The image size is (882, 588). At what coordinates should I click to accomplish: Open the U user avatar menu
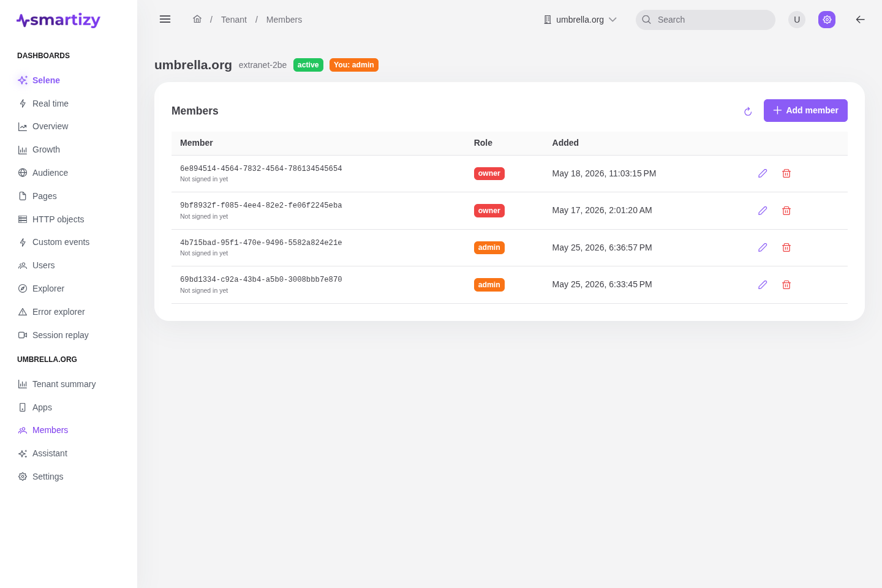(x=797, y=20)
